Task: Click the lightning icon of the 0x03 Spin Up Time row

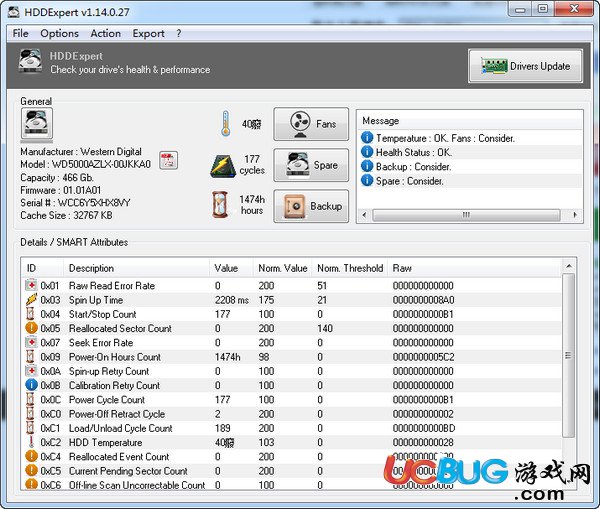Action: click(x=31, y=299)
